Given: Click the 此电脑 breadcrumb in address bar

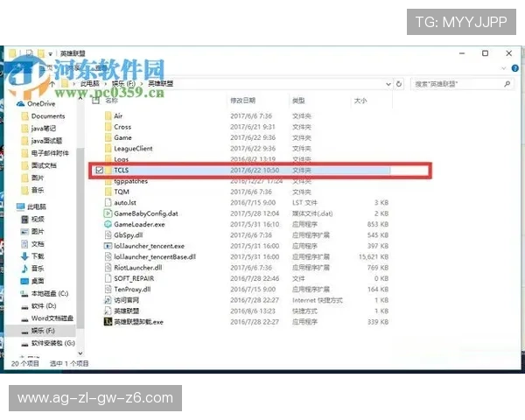Looking at the screenshot, I should point(90,84).
